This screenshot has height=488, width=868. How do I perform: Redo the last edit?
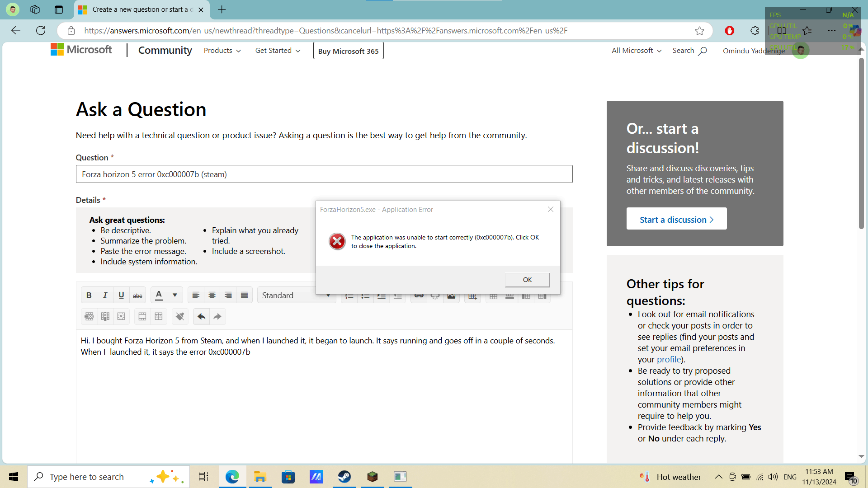pyautogui.click(x=217, y=317)
